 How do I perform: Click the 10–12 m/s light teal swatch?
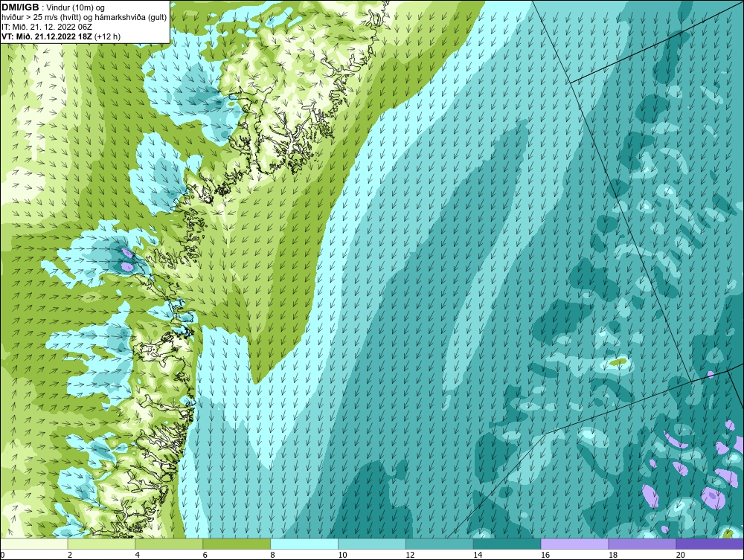click(x=372, y=544)
